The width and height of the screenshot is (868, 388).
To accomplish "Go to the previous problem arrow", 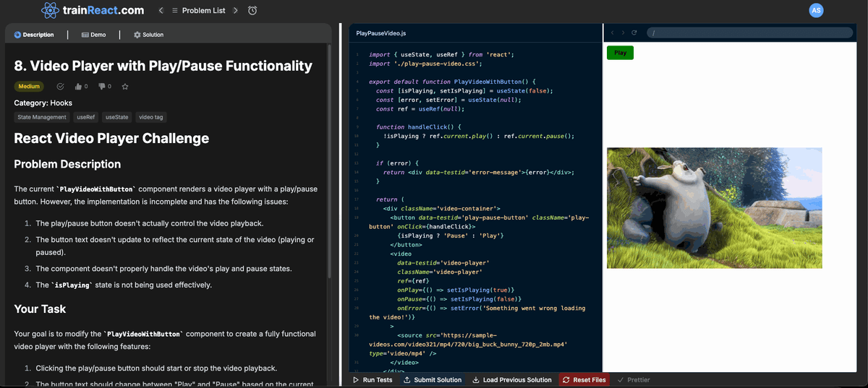I will 161,11.
